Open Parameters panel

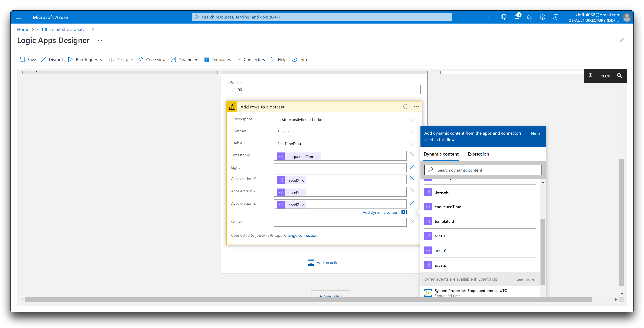pos(185,59)
